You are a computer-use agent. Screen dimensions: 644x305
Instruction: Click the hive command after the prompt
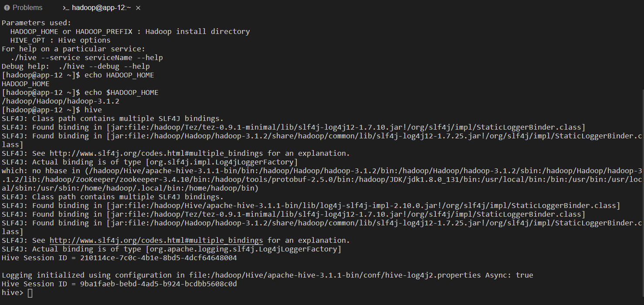point(93,110)
